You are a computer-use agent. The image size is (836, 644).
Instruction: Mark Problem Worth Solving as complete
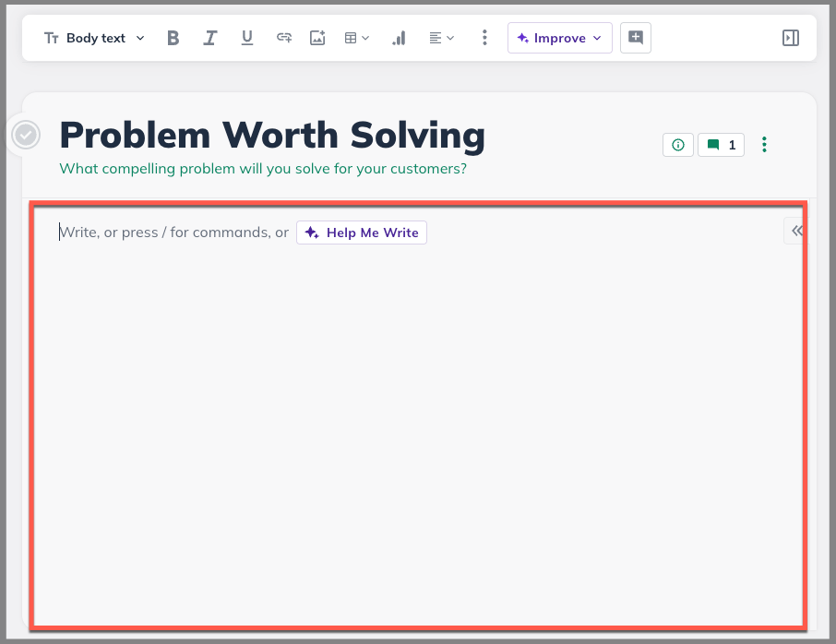26,135
